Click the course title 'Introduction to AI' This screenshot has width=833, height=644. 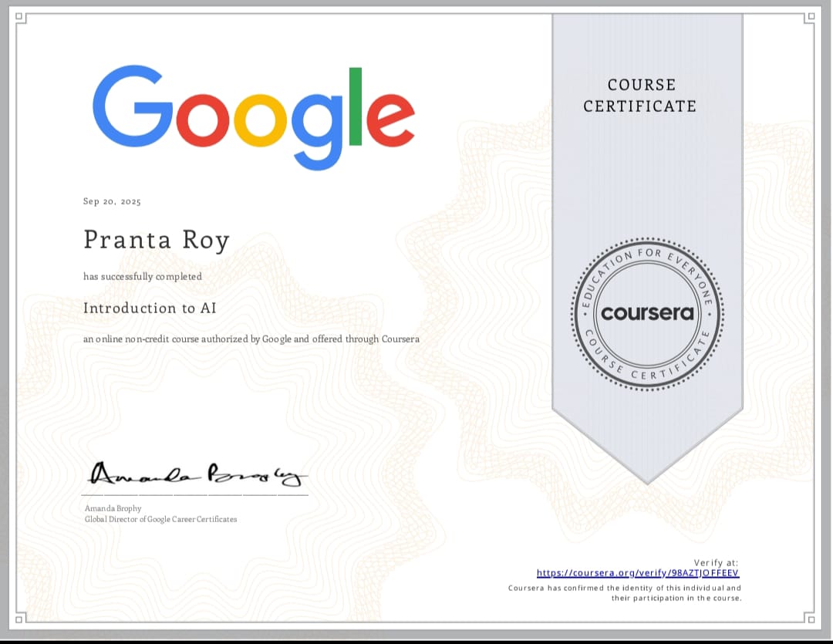(150, 308)
